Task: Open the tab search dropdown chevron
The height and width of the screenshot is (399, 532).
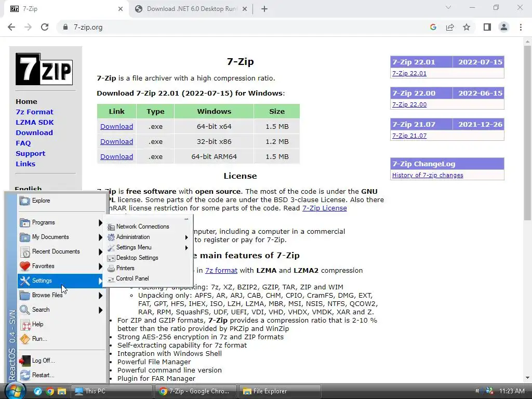Action: tap(448, 7)
